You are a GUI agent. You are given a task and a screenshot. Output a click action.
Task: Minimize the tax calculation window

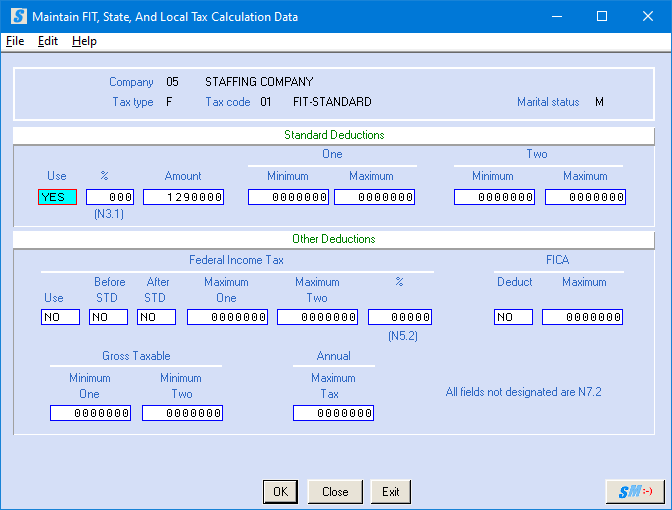coord(557,16)
